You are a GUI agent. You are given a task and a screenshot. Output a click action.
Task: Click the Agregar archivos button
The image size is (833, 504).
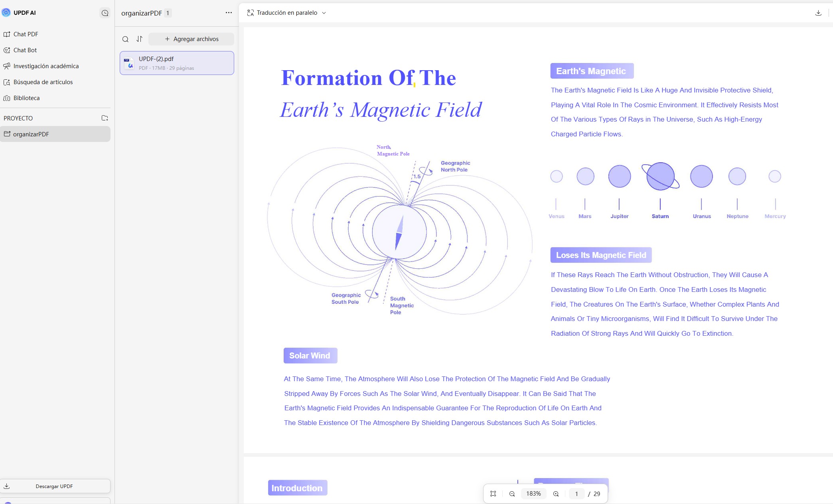pos(191,39)
